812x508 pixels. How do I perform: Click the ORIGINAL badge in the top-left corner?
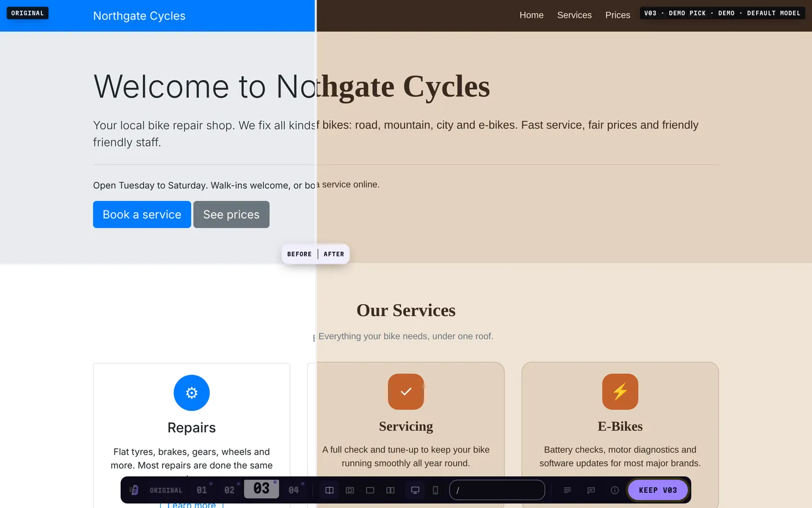pyautogui.click(x=28, y=13)
